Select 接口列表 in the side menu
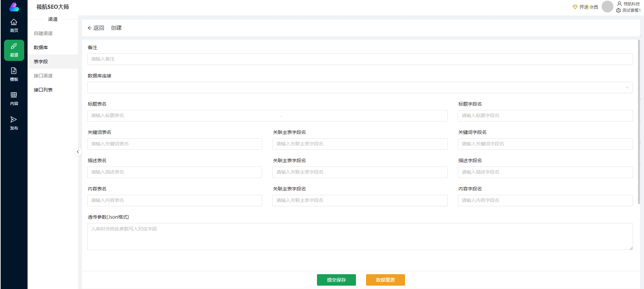 53,90
